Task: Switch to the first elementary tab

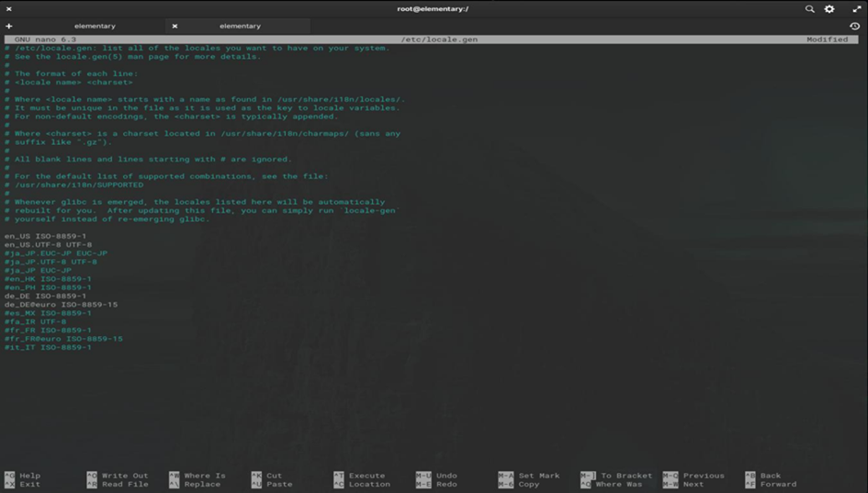Action: click(95, 26)
